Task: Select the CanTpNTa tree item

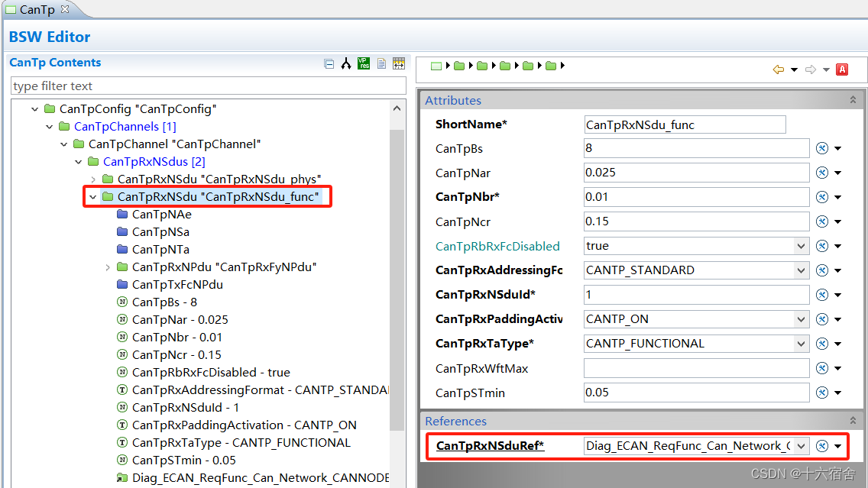Action: 160,250
